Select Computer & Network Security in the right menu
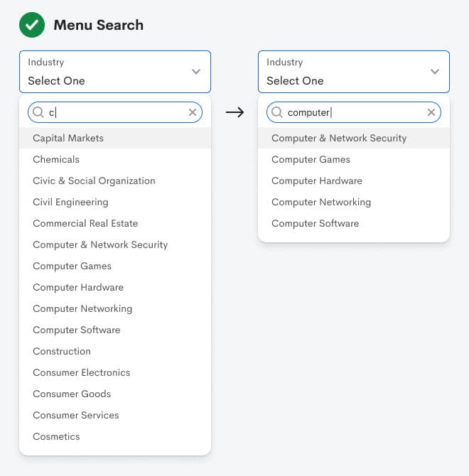The height and width of the screenshot is (476, 469). pos(339,138)
